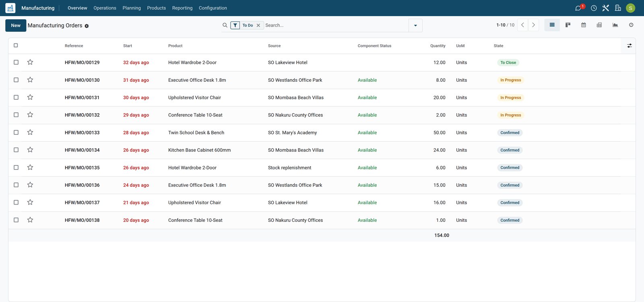Focus the Search input field

(336, 25)
